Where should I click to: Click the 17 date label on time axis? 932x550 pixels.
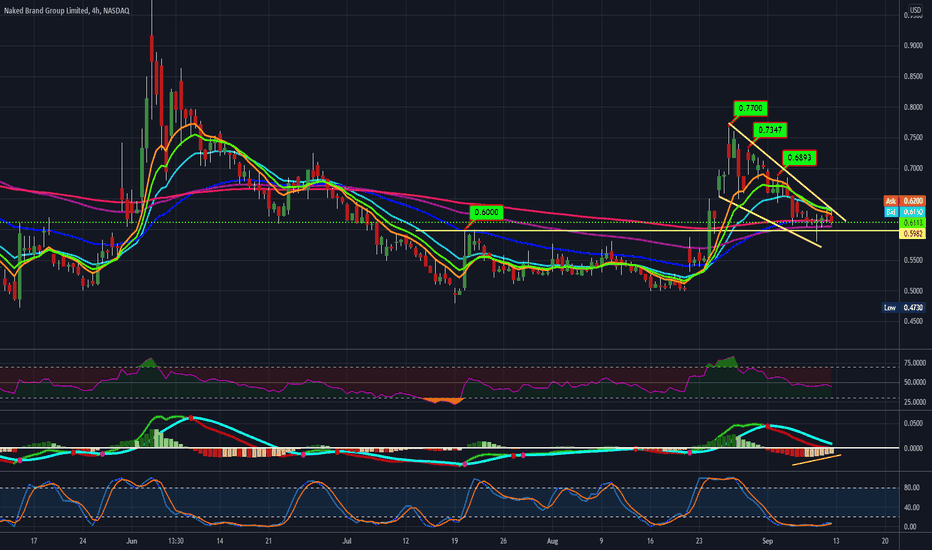point(34,541)
